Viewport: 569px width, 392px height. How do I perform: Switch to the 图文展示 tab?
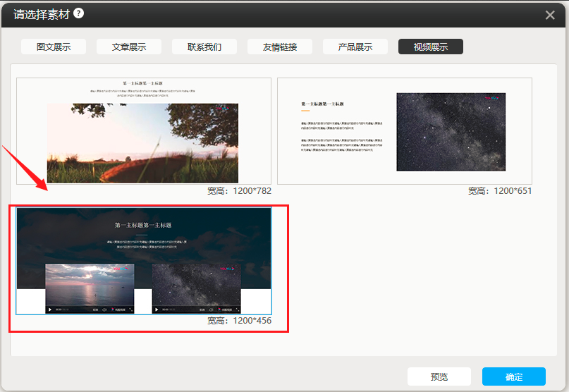point(53,47)
